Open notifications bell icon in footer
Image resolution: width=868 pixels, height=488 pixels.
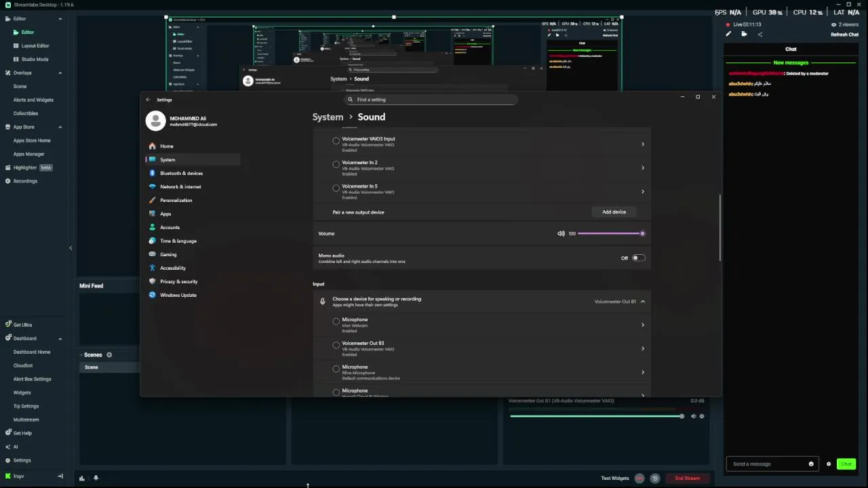point(96,478)
